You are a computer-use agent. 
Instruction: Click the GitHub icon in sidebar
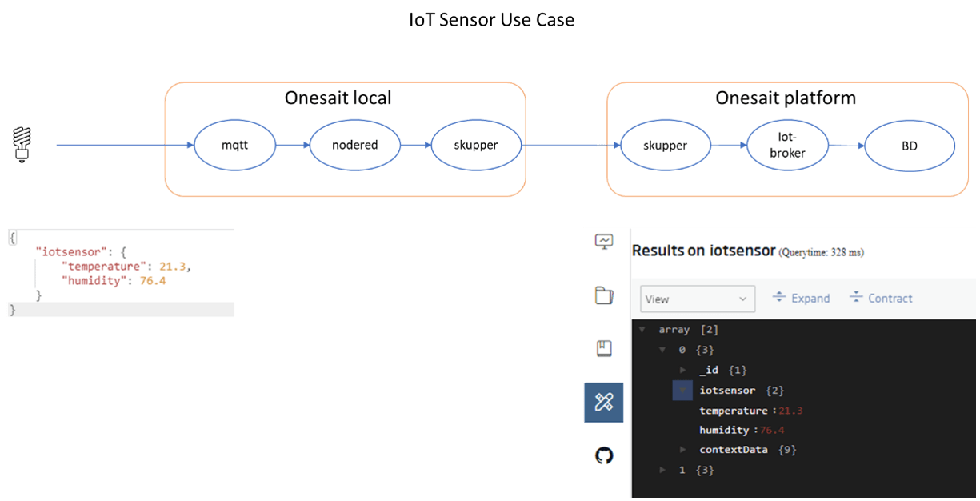tap(604, 456)
